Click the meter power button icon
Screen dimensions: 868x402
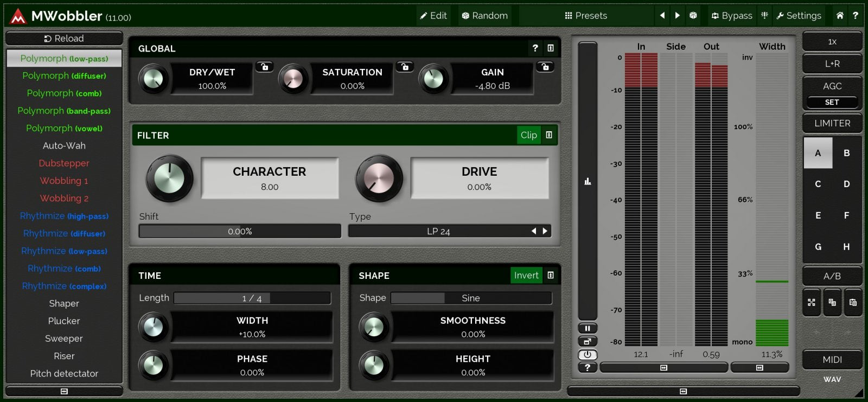pyautogui.click(x=587, y=355)
